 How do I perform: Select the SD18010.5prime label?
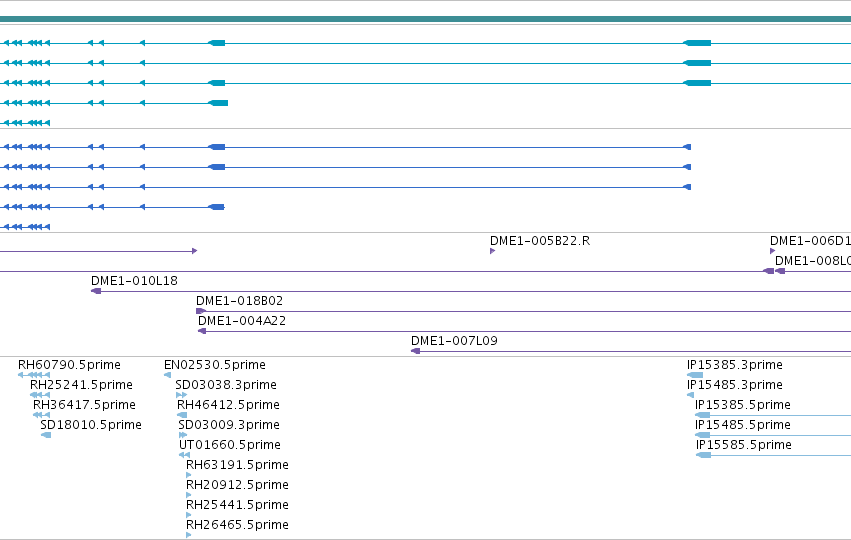pos(91,425)
